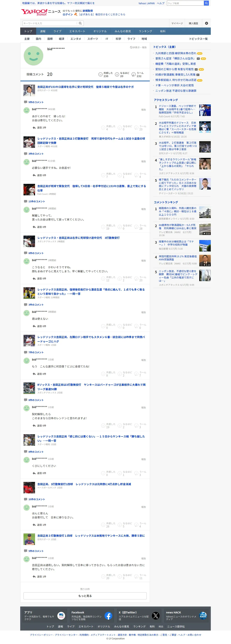Click the ウェブ検索 input field

[185, 3]
